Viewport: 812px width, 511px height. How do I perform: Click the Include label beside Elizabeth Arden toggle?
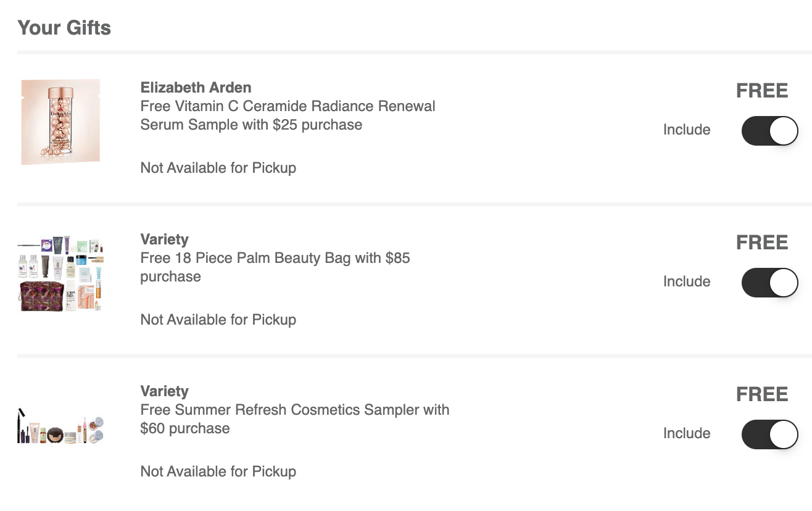(x=687, y=130)
